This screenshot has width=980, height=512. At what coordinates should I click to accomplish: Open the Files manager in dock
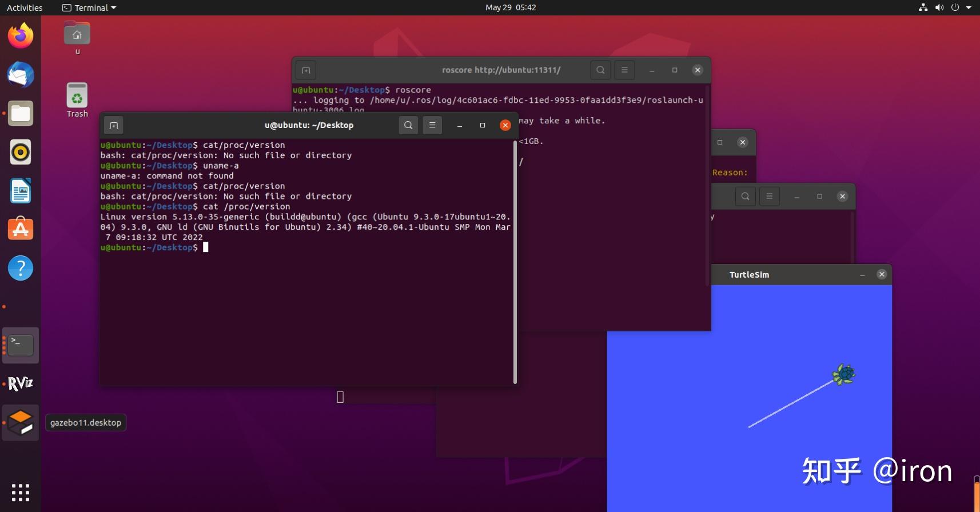pos(21,113)
